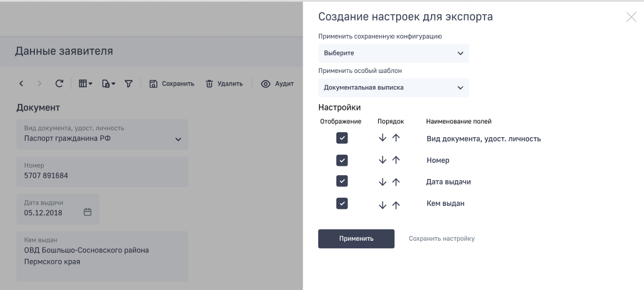Click the Порядок column header
Image resolution: width=644 pixels, height=290 pixels.
tap(391, 122)
